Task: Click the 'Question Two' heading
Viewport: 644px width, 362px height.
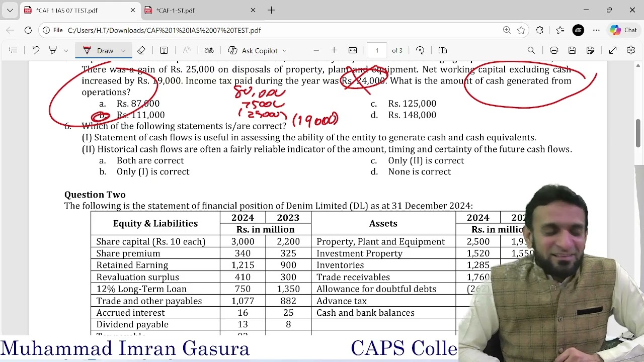Action: (95, 195)
